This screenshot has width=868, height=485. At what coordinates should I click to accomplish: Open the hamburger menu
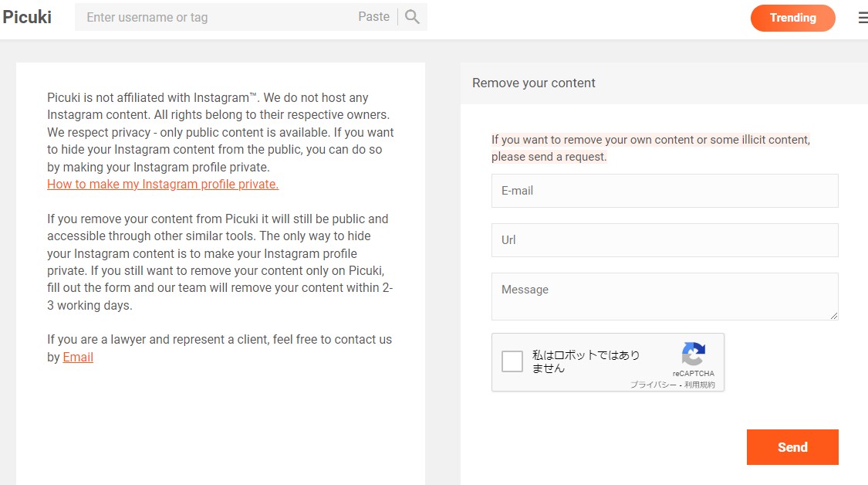point(862,17)
